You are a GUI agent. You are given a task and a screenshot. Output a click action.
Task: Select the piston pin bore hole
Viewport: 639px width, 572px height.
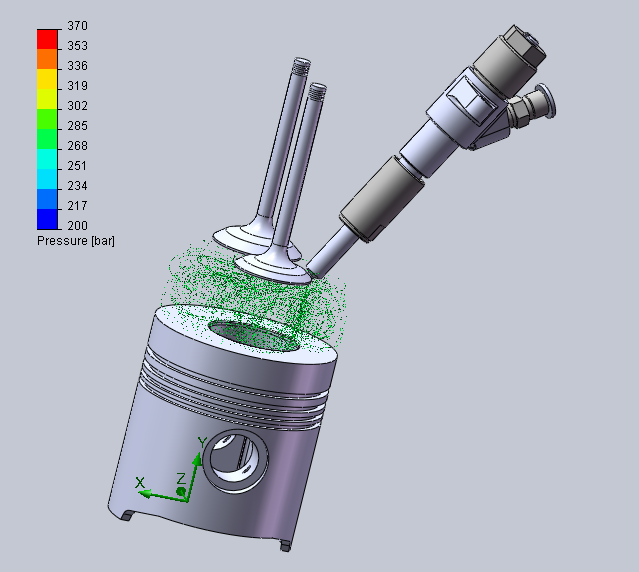tap(236, 461)
